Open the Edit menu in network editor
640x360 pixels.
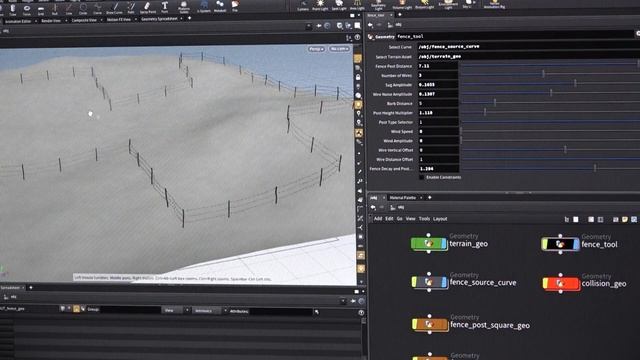[x=389, y=219]
